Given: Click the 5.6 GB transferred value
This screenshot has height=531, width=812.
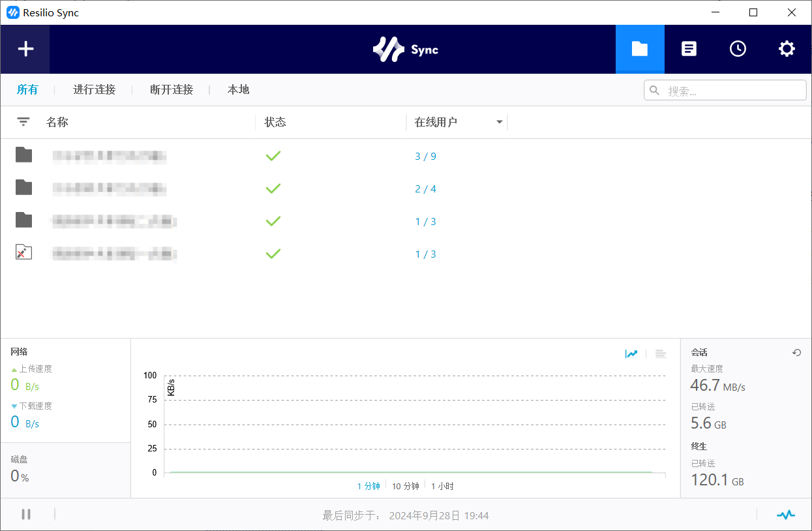Looking at the screenshot, I should coord(708,423).
